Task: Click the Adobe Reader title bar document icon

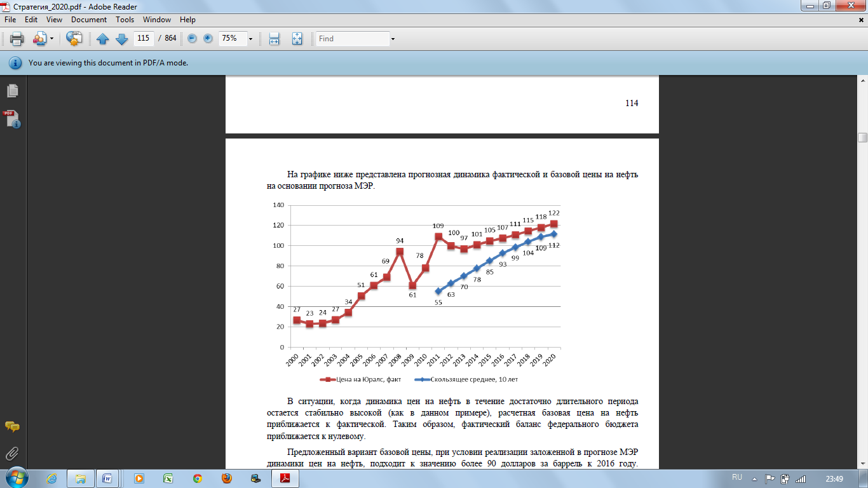Action: [6, 6]
